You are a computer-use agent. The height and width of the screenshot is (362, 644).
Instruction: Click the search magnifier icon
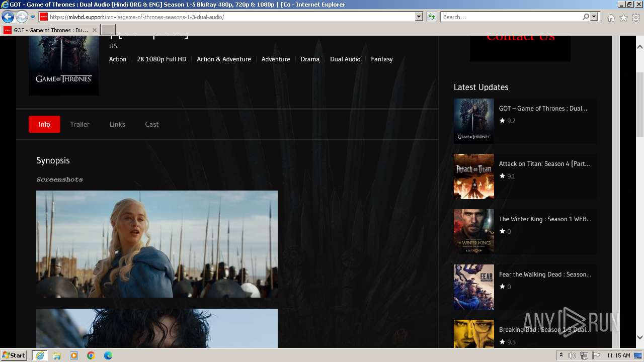point(586,17)
